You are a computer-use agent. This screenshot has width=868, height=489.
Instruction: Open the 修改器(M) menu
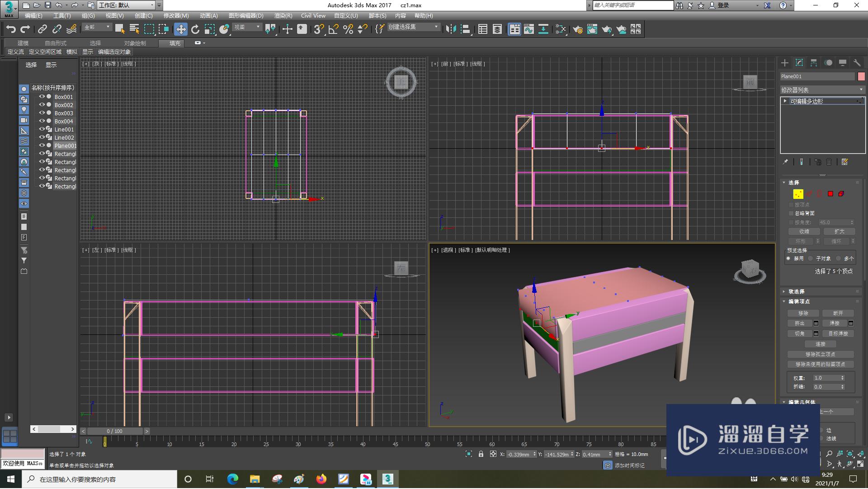[176, 16]
